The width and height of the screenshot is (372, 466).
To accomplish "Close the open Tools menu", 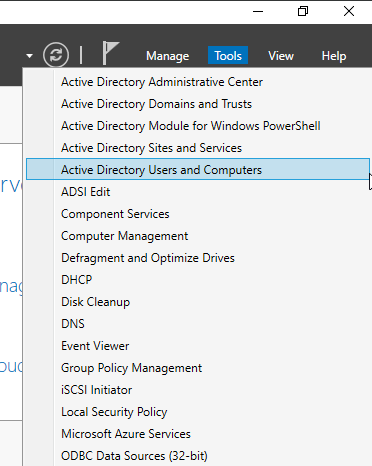I will (x=228, y=55).
